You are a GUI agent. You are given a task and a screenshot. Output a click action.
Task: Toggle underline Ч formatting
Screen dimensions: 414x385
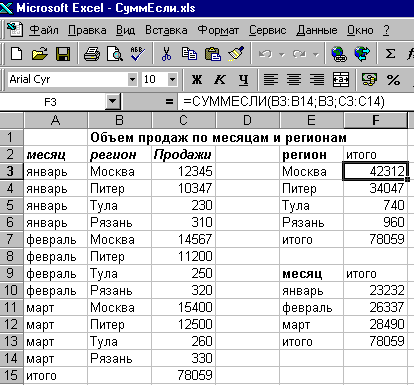[243, 79]
